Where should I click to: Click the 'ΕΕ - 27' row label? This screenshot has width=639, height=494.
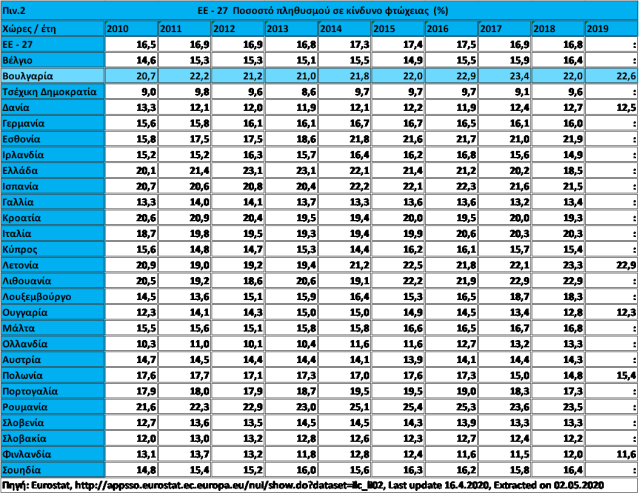52,45
